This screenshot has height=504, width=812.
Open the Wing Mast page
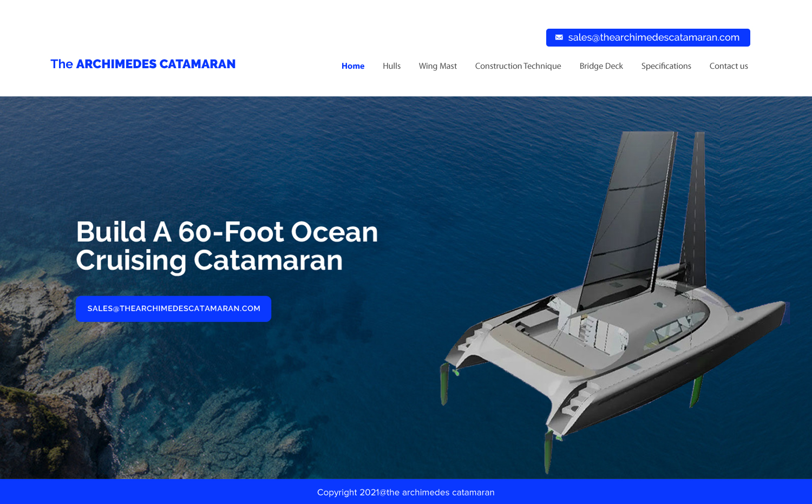coord(438,66)
